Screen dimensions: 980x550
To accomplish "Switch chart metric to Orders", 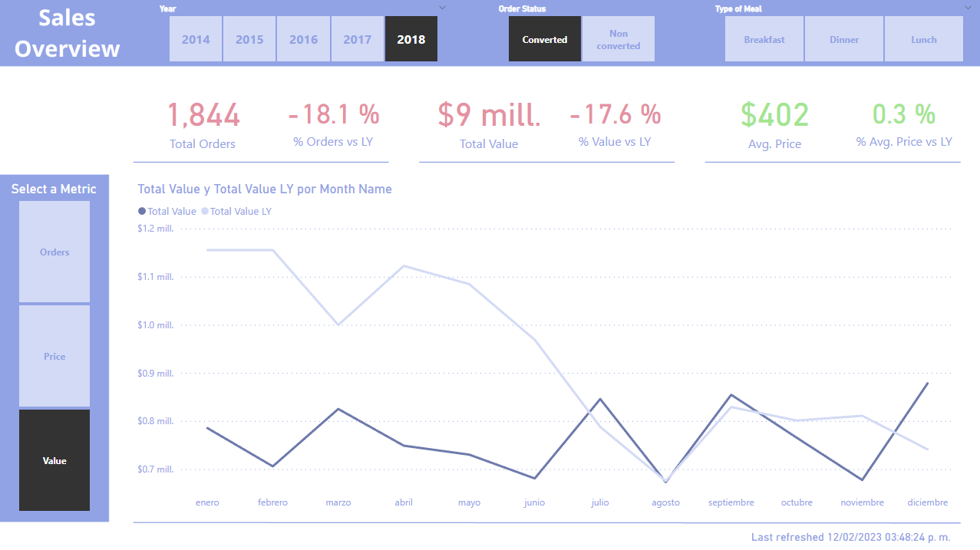I will tap(54, 252).
